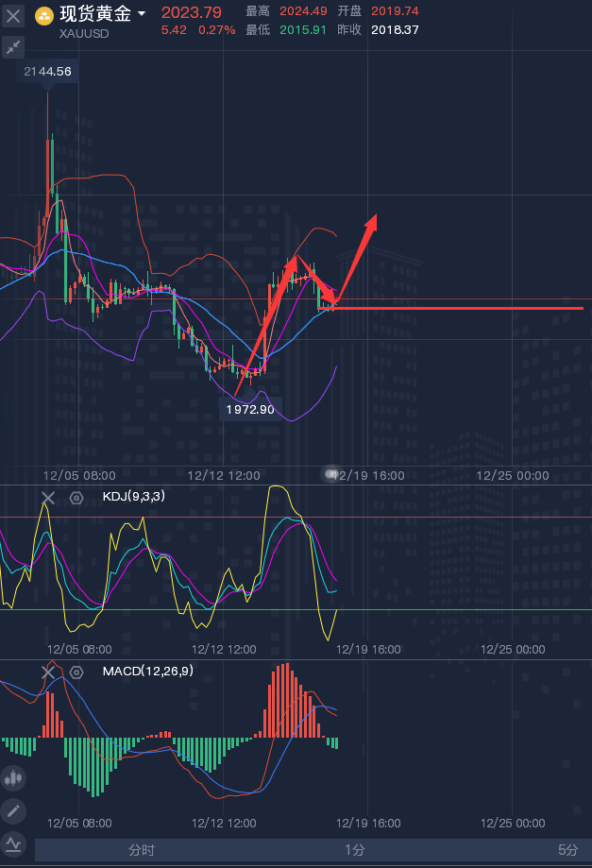The image size is (592, 868).
Task: Click the change percentage 0.27%
Action: [217, 30]
